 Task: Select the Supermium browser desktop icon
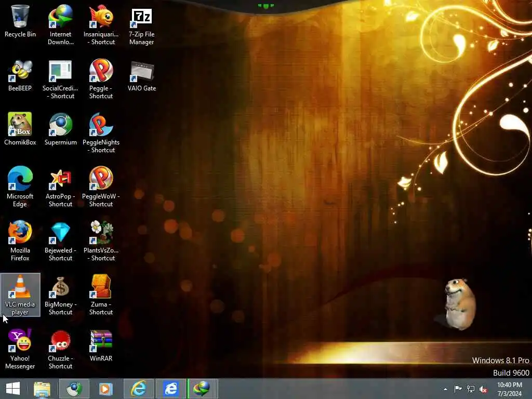[60, 129]
